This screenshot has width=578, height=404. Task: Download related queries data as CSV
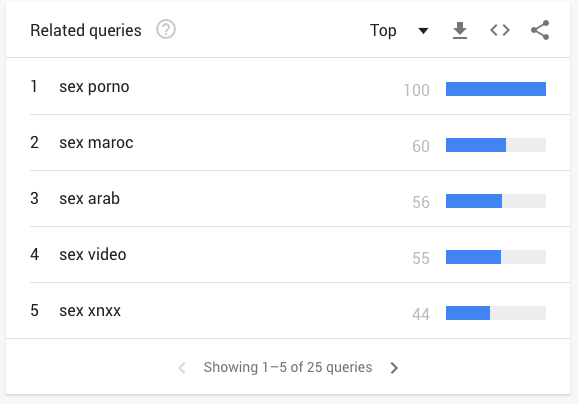coord(460,30)
